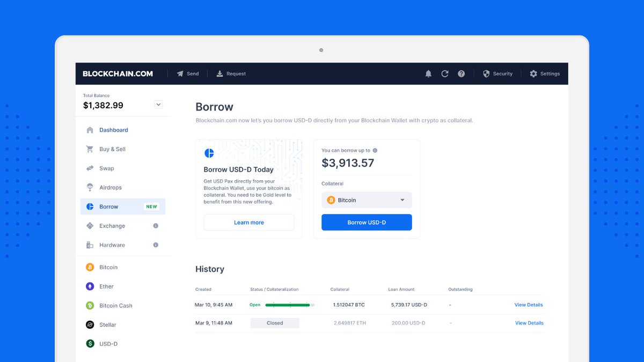Open the Stellar wallet
This screenshot has height=362, width=644.
click(90, 324)
